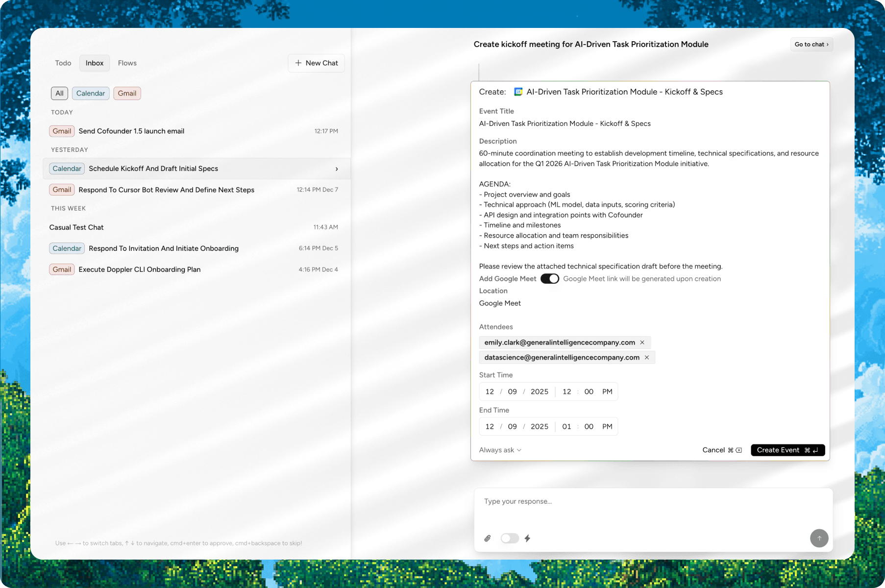The image size is (885, 588).
Task: Remove datascience attendee with the X icon
Action: (647, 358)
